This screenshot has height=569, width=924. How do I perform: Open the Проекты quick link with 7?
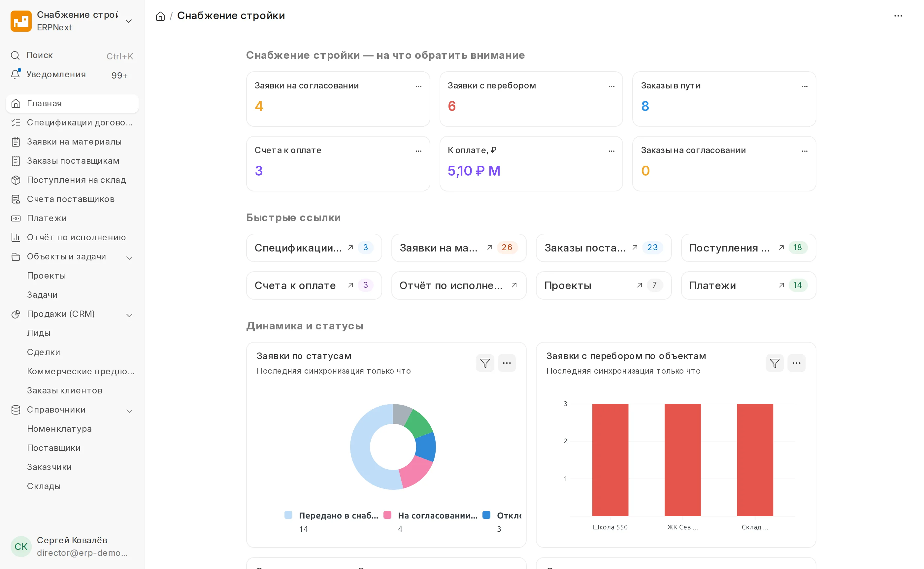608,287
